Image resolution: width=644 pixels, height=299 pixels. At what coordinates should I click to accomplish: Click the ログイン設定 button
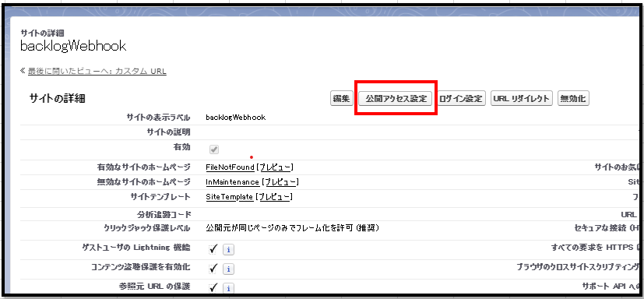pyautogui.click(x=461, y=99)
